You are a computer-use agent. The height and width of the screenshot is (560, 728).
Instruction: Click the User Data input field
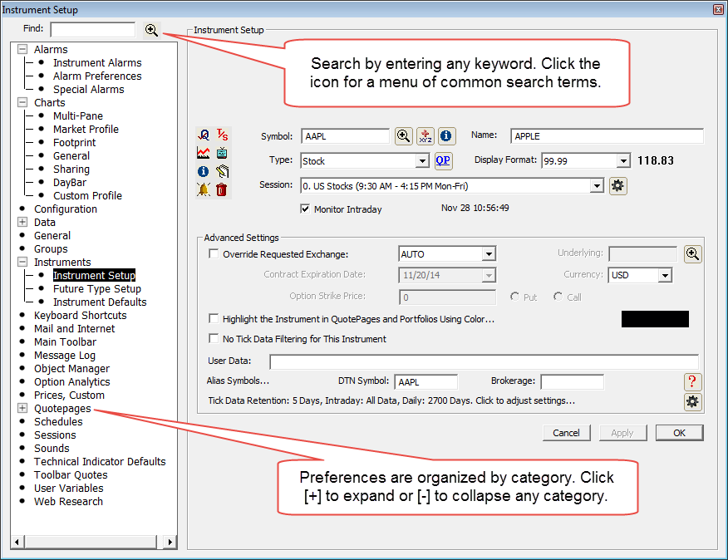pyautogui.click(x=484, y=361)
